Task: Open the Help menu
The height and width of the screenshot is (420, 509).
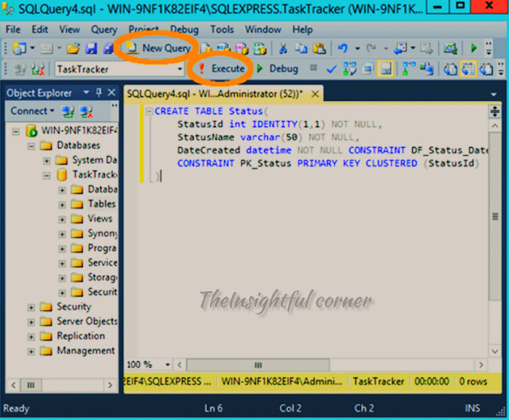Action: [302, 29]
